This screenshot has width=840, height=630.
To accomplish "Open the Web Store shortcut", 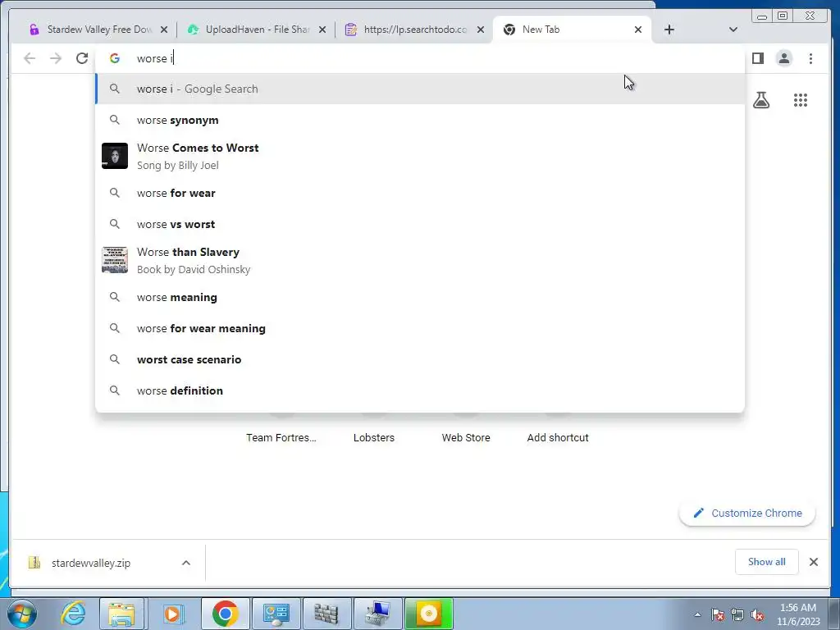I will click(466, 437).
